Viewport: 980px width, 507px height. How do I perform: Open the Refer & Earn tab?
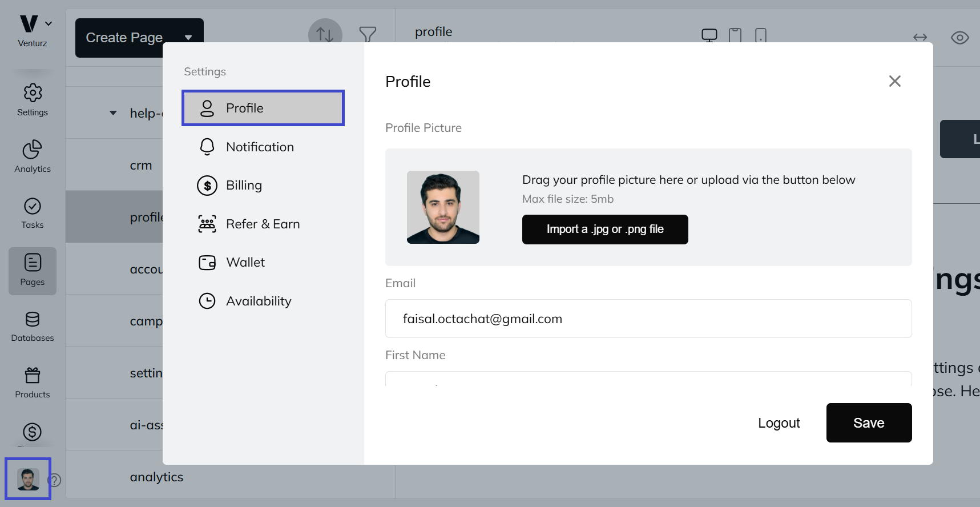263,224
